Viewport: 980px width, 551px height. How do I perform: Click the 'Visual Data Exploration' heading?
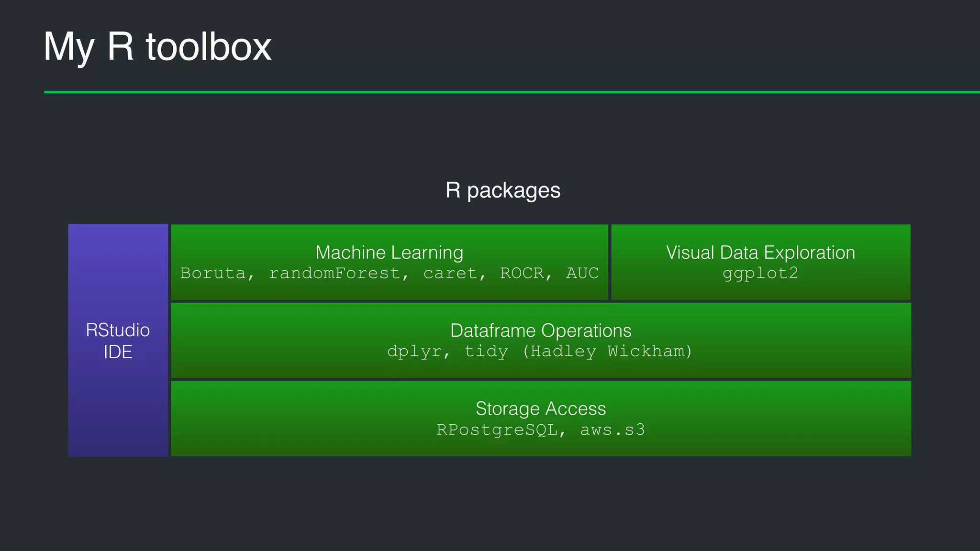(x=760, y=253)
